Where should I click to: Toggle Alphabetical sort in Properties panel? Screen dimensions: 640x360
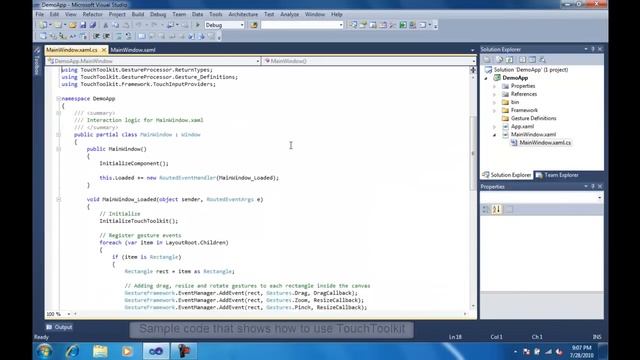[x=496, y=209]
